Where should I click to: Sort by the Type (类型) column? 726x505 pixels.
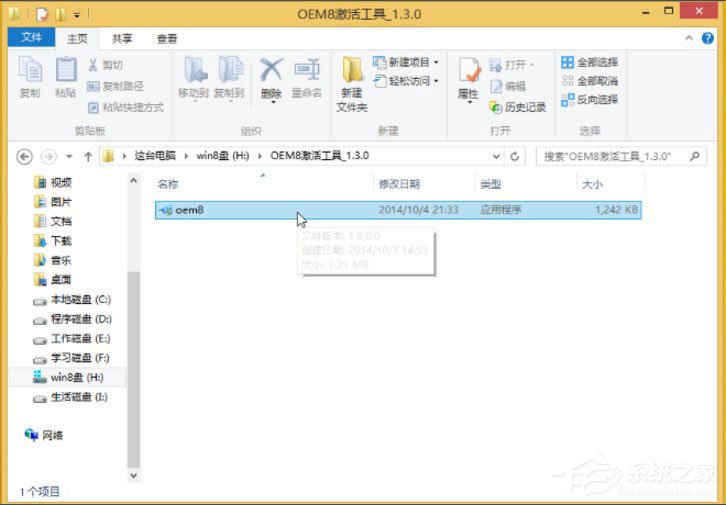pos(526,184)
